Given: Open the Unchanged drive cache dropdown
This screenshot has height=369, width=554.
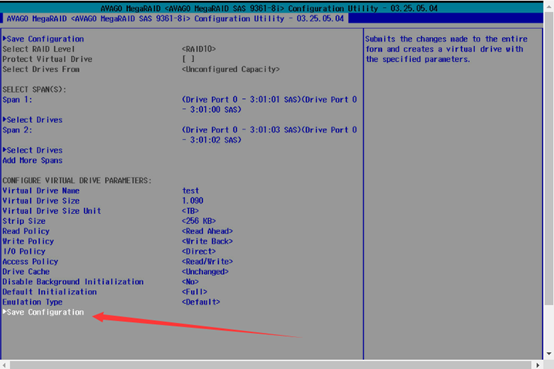Looking at the screenshot, I should pos(205,272).
